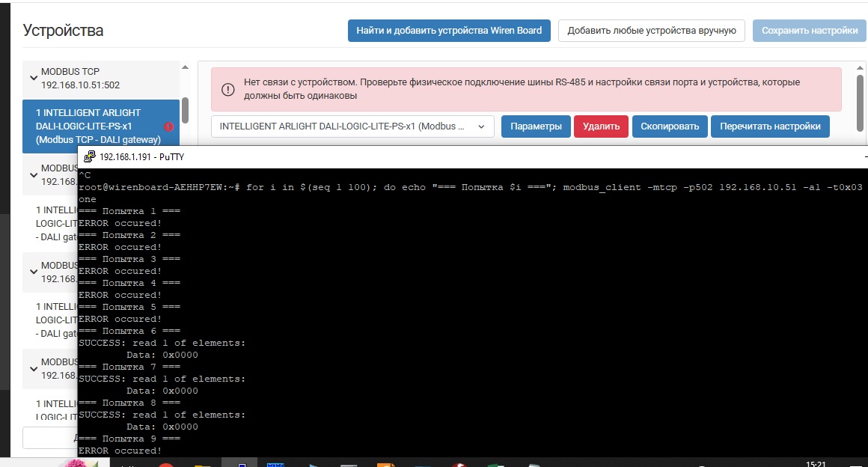Click the PuTTY icon in title bar
The height and width of the screenshot is (467, 868).
click(89, 156)
